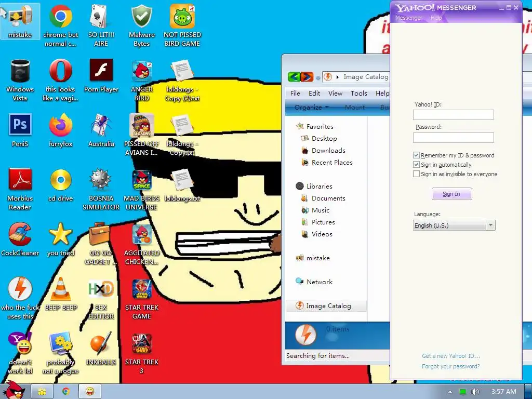The width and height of the screenshot is (532, 399).
Task: Expand the address bar arrow before 'Image Catalog'
Action: [337, 77]
